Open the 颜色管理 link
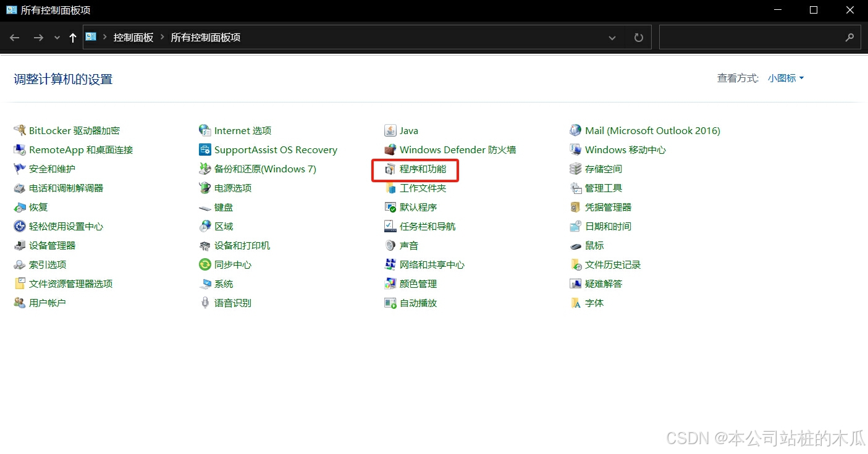Screen dimensions: 868x454 point(418,284)
